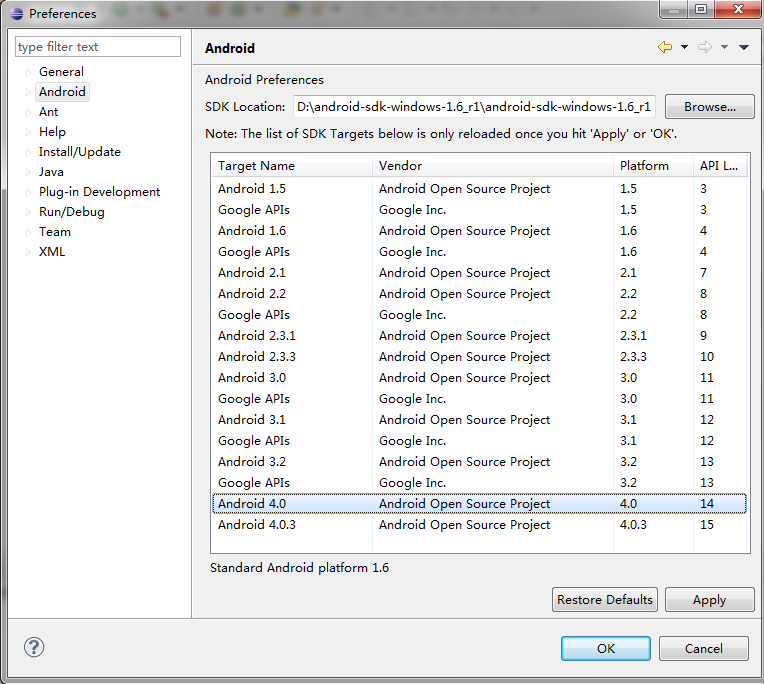
Task: Open the back history dropdown arrow
Action: pyautogui.click(x=685, y=47)
